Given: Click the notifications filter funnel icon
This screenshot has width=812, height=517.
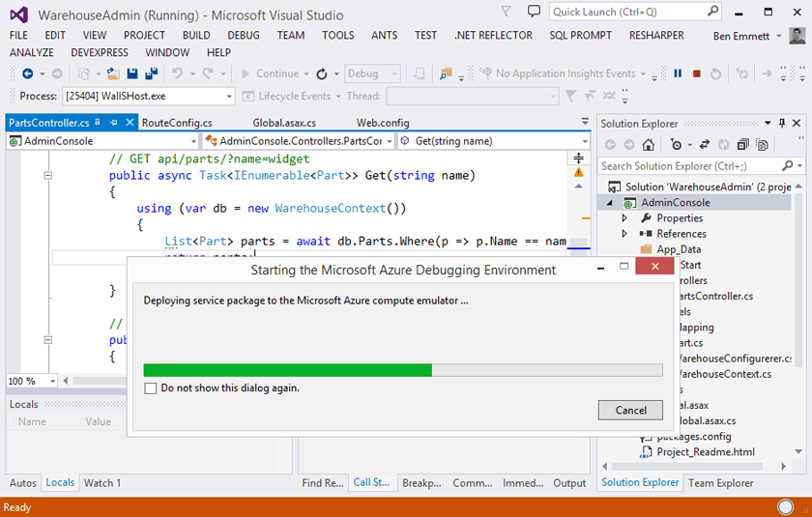Looking at the screenshot, I should pos(506,11).
